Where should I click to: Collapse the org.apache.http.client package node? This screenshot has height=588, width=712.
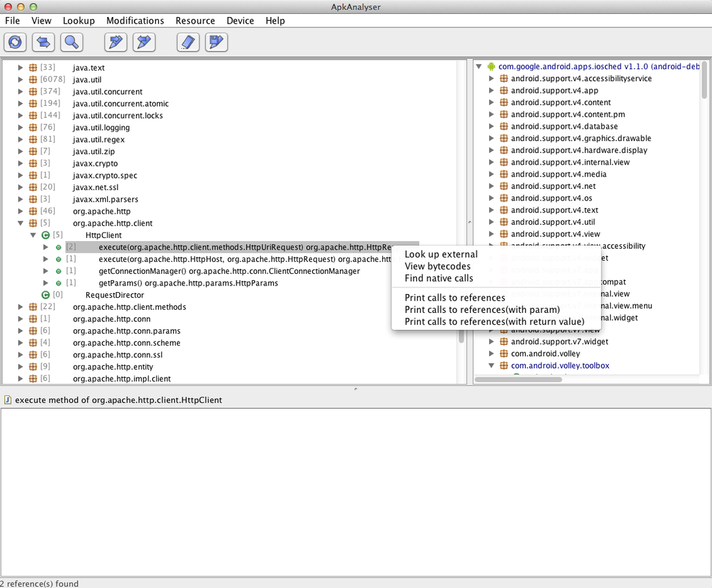click(x=20, y=223)
